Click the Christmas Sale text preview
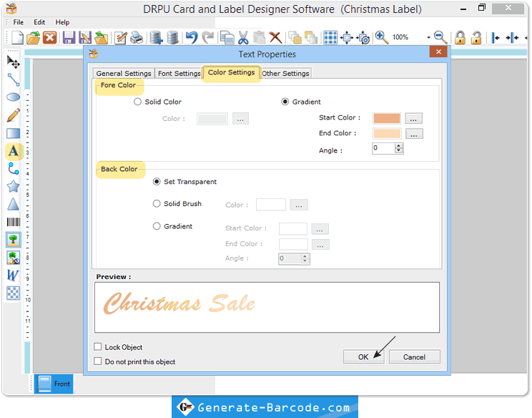 tap(179, 303)
